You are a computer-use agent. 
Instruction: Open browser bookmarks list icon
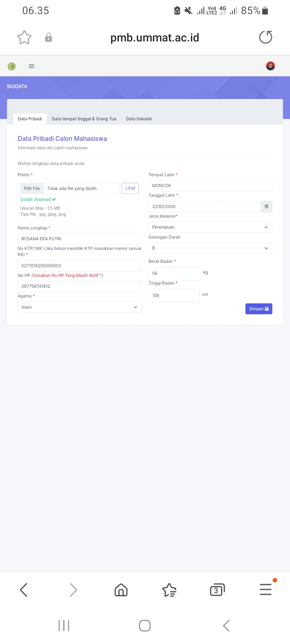(169, 590)
